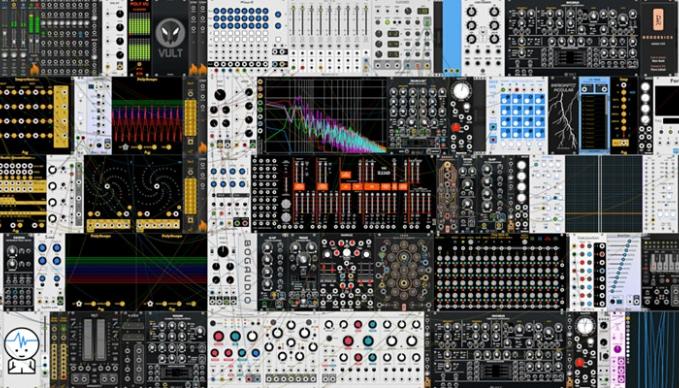Turn large white dial on module right of spectrum analyzer's knob panel

point(461,91)
